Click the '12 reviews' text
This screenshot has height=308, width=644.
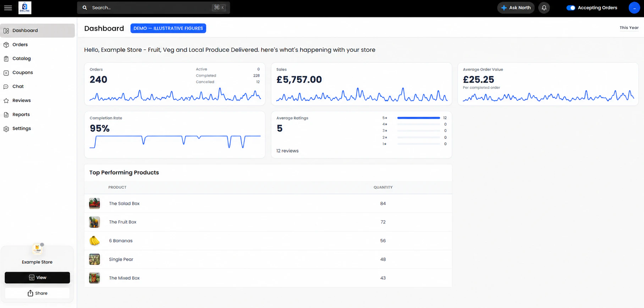click(287, 151)
